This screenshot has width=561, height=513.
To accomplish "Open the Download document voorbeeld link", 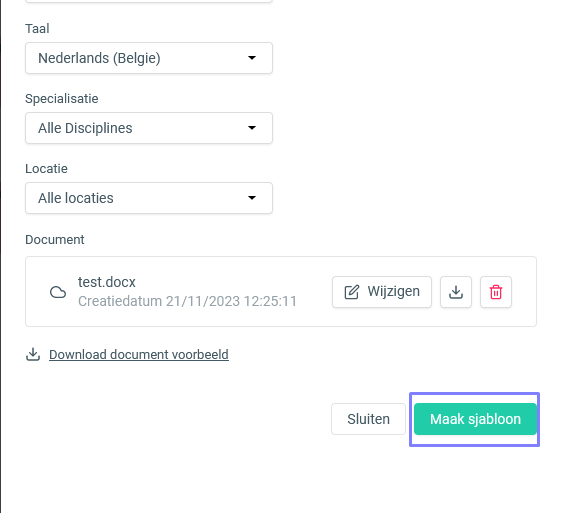I will pos(139,355).
